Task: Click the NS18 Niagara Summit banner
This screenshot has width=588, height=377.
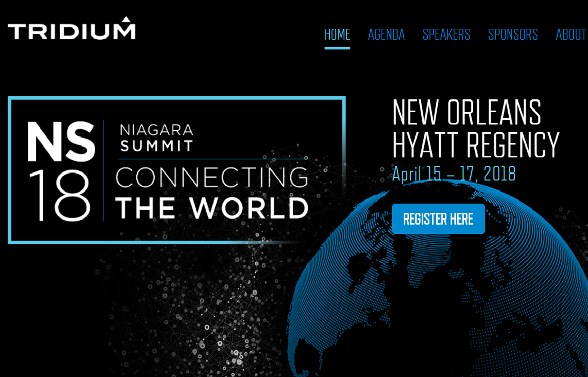Action: pos(177,170)
